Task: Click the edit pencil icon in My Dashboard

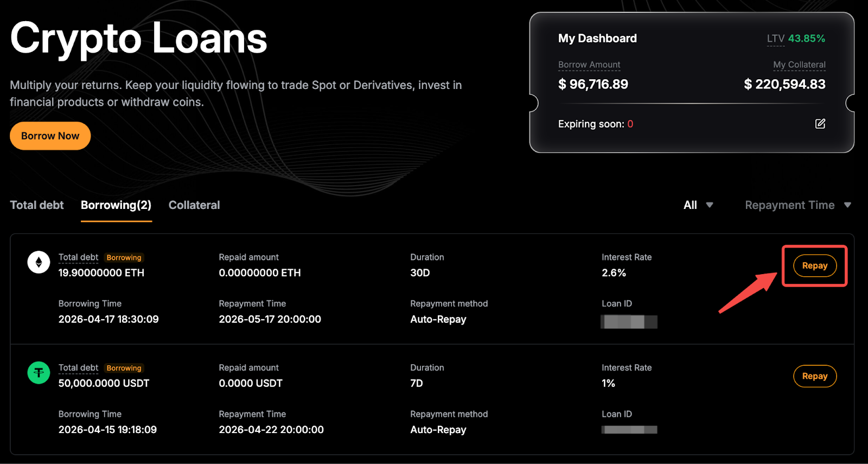Action: [820, 124]
